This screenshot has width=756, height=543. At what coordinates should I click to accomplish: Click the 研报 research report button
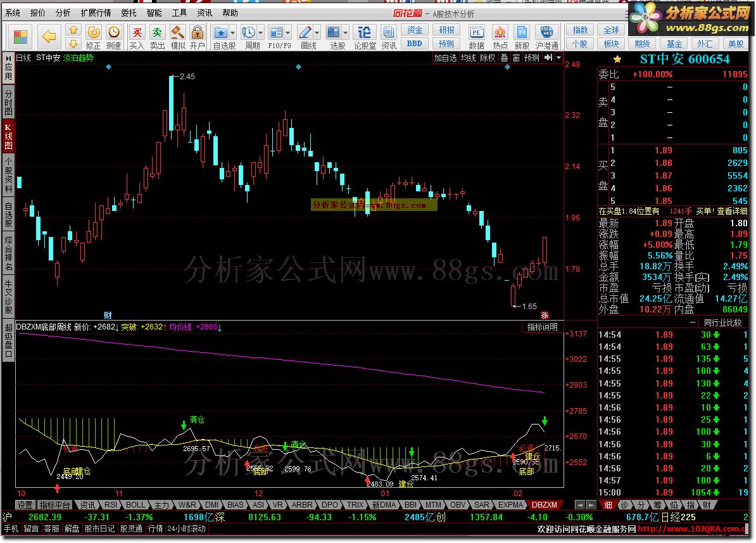point(446,30)
